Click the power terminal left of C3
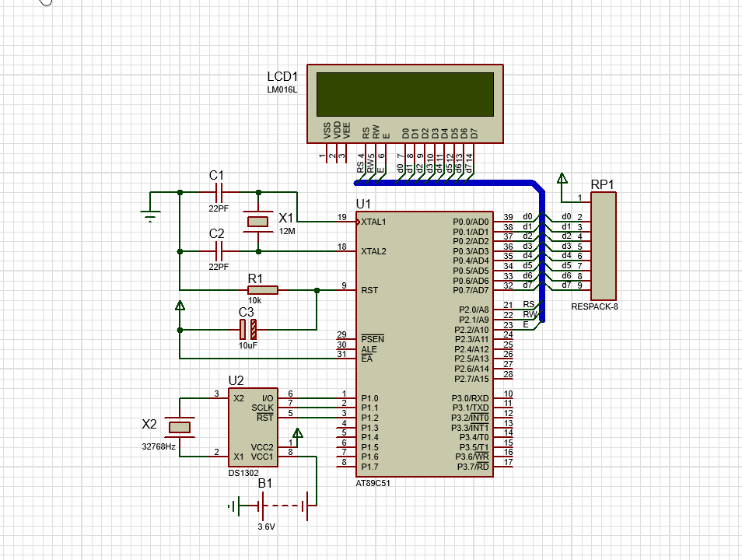742x560 pixels. click(180, 306)
